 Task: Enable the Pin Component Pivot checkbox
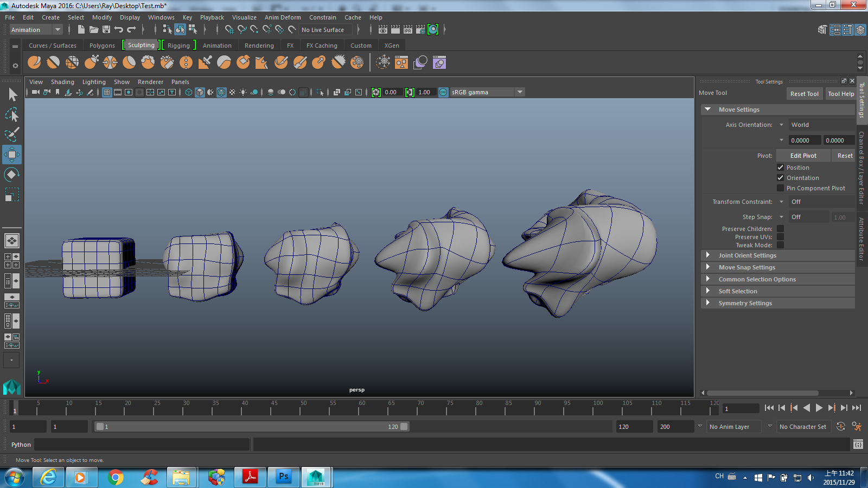(780, 188)
